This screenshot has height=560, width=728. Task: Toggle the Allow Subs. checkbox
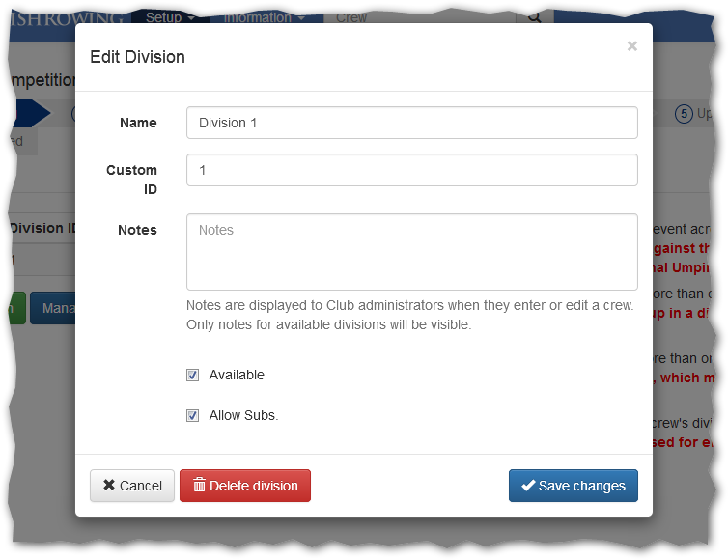[193, 416]
